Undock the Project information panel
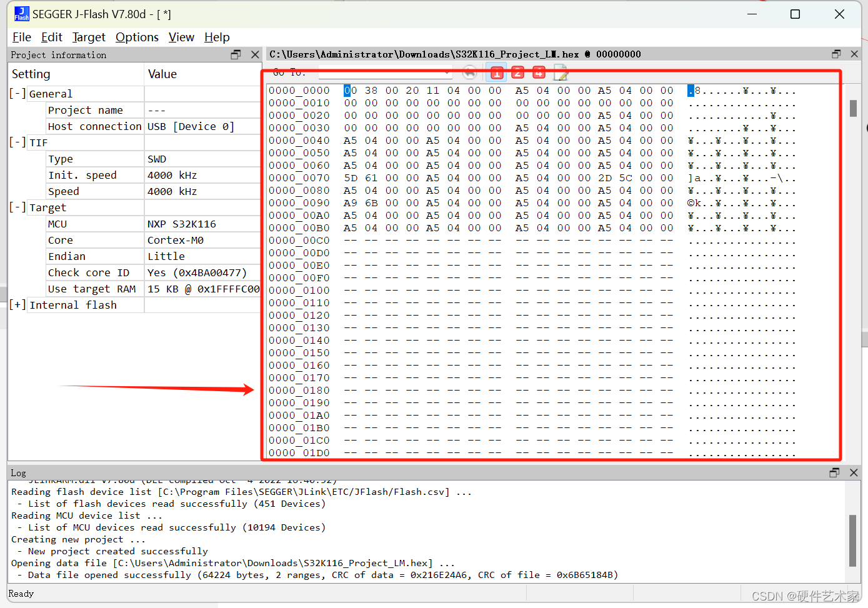This screenshot has width=868, height=608. click(236, 55)
